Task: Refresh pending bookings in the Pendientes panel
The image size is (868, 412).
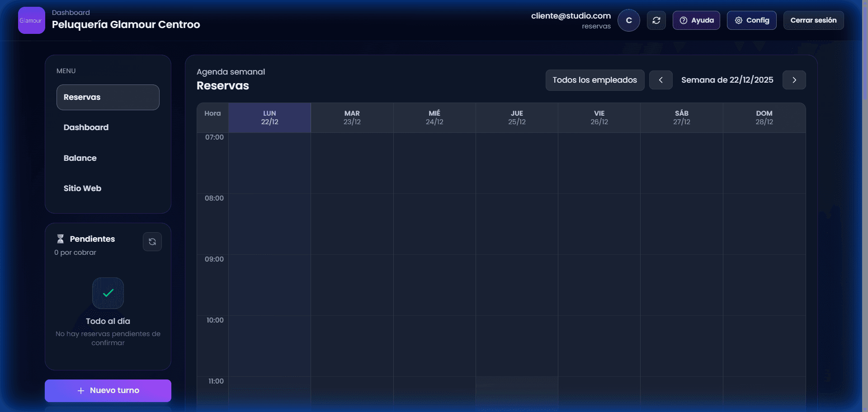Action: coord(152,242)
